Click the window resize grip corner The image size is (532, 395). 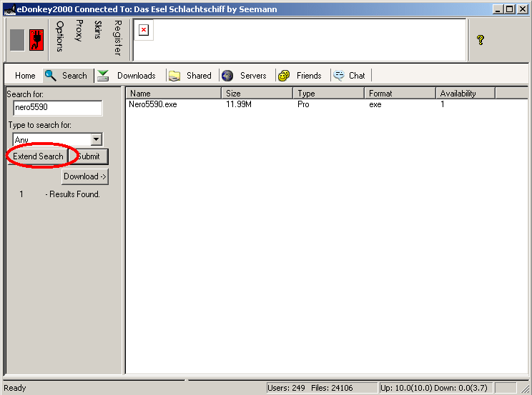pyautogui.click(x=525, y=389)
